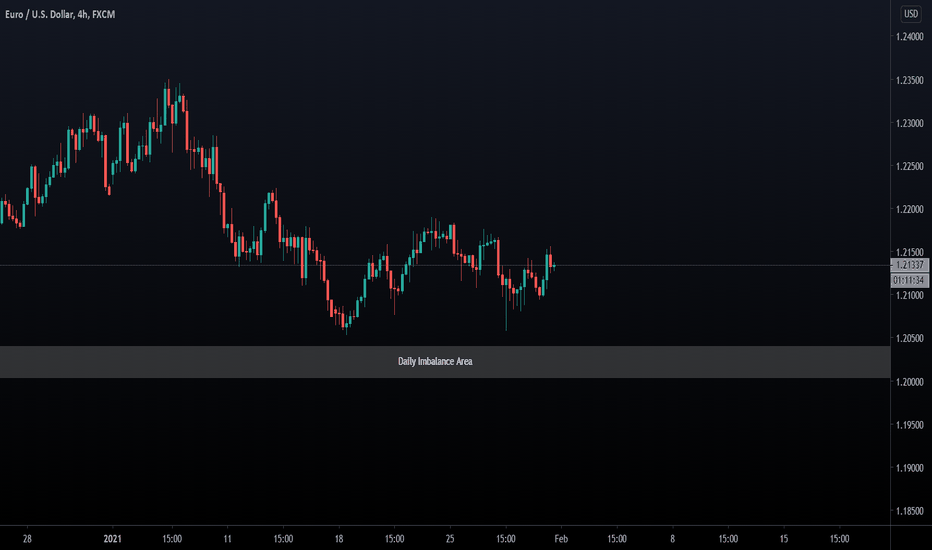Screen dimensions: 932x550
Task: Click the USD currency button
Action: pyautogui.click(x=911, y=14)
